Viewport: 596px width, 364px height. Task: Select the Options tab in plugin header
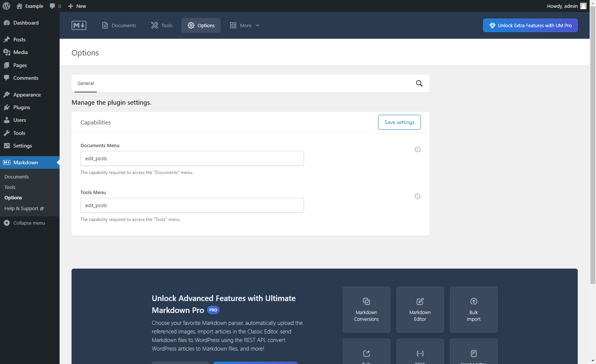[x=201, y=25]
